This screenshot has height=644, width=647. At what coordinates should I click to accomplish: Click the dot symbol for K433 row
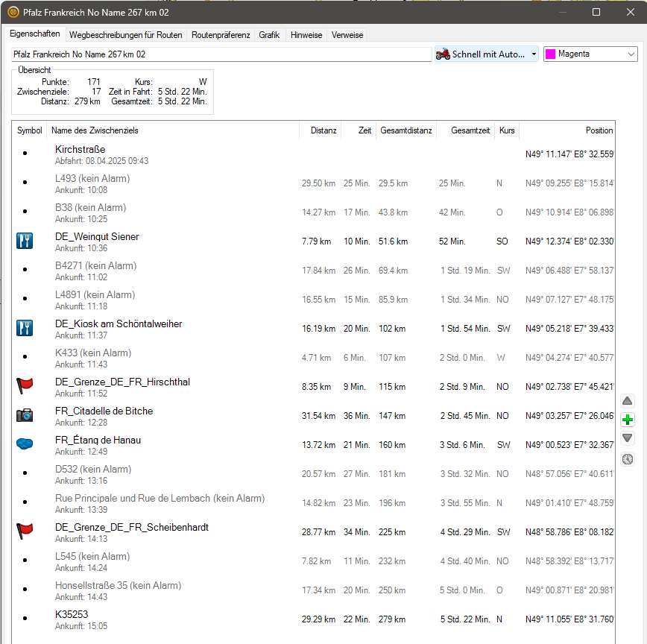[x=25, y=356]
